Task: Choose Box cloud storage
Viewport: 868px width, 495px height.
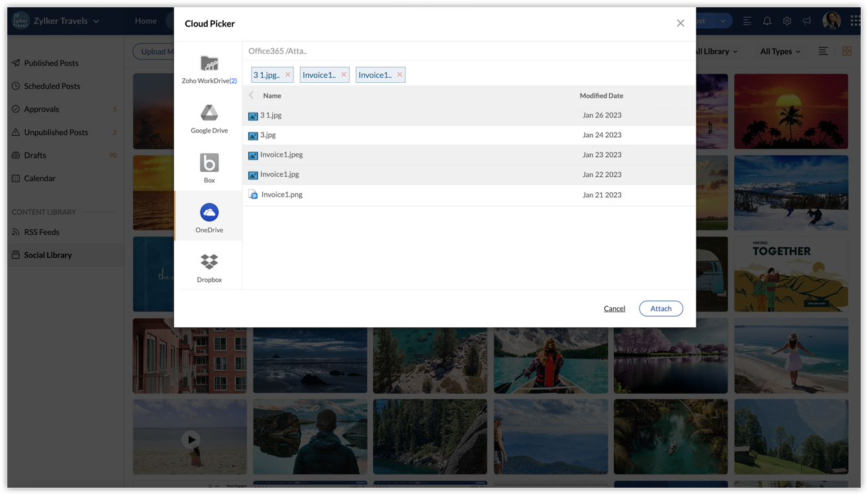Action: 209,168
